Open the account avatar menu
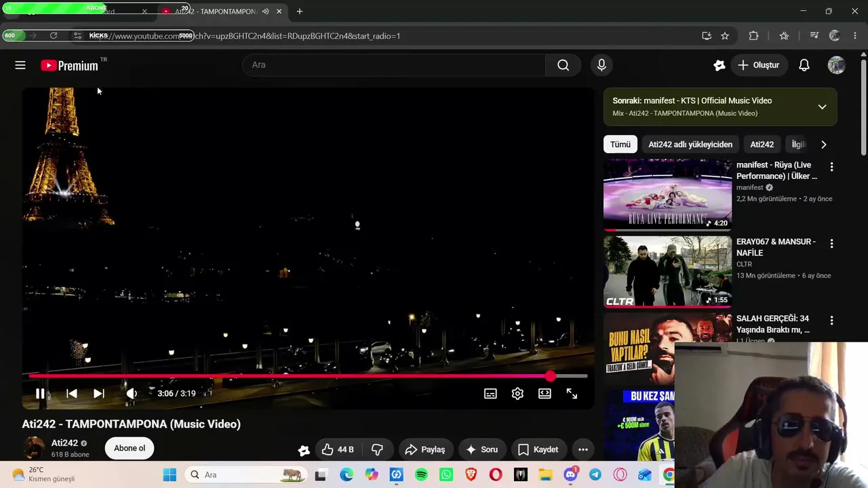 tap(836, 65)
